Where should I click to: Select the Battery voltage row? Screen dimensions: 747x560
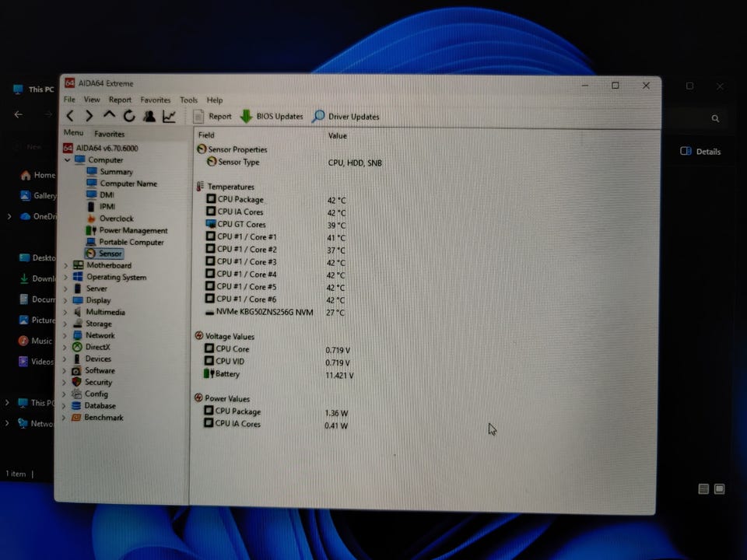pyautogui.click(x=279, y=374)
